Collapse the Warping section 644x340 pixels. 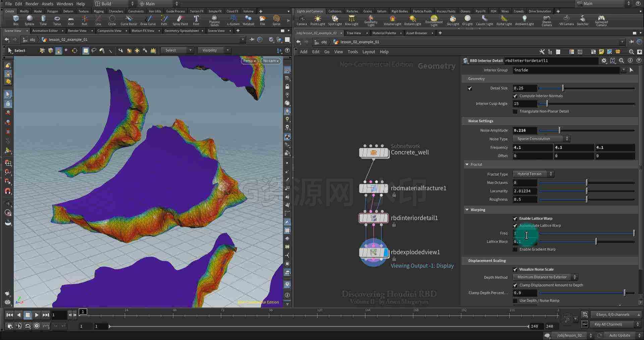pyautogui.click(x=467, y=210)
